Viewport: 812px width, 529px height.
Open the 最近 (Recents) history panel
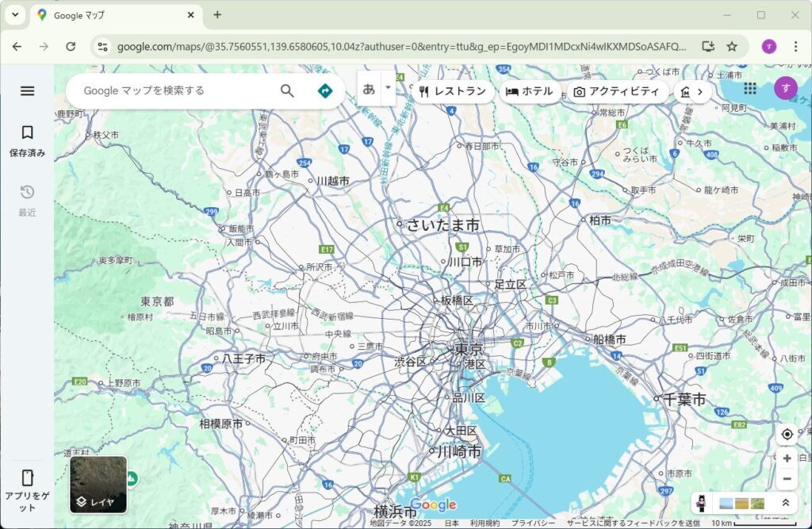click(x=28, y=201)
